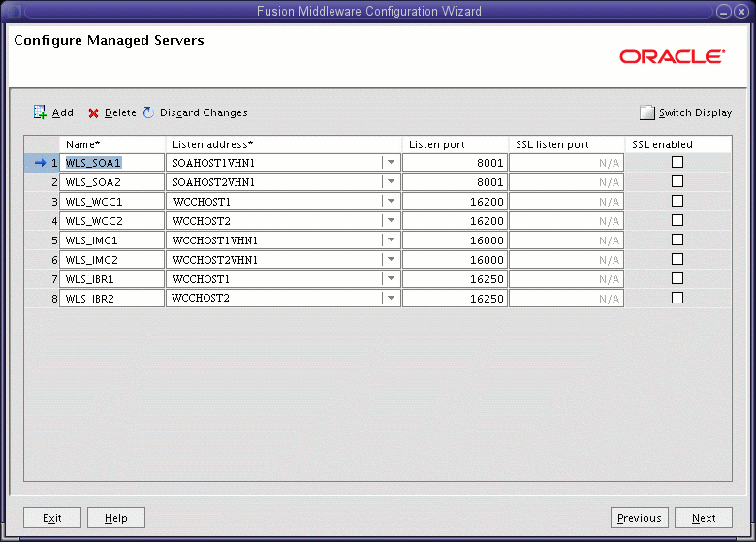Select row number 8 header
Image resolution: width=756 pixels, height=542 pixels.
42,299
